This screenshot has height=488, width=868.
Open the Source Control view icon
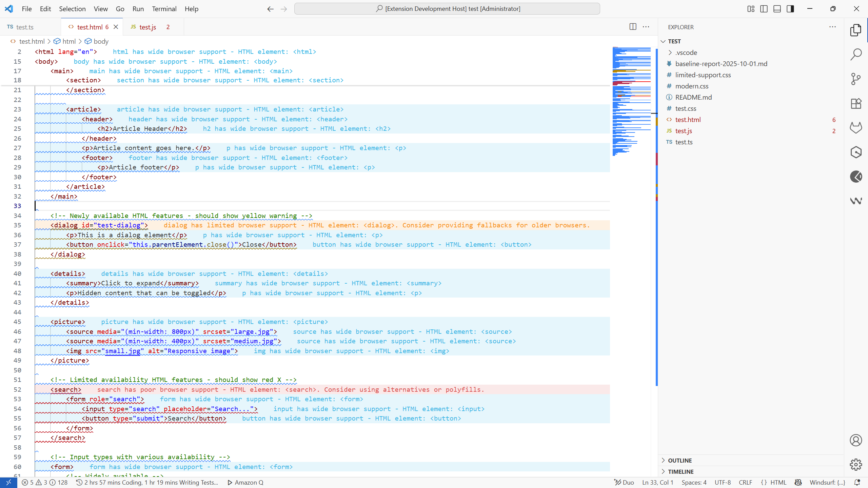[x=856, y=79]
